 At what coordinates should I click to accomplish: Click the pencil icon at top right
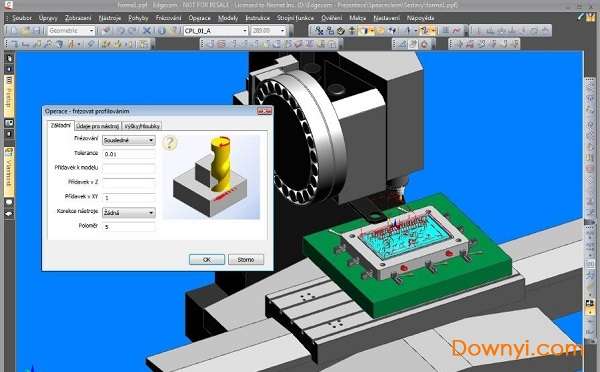pyautogui.click(x=580, y=17)
